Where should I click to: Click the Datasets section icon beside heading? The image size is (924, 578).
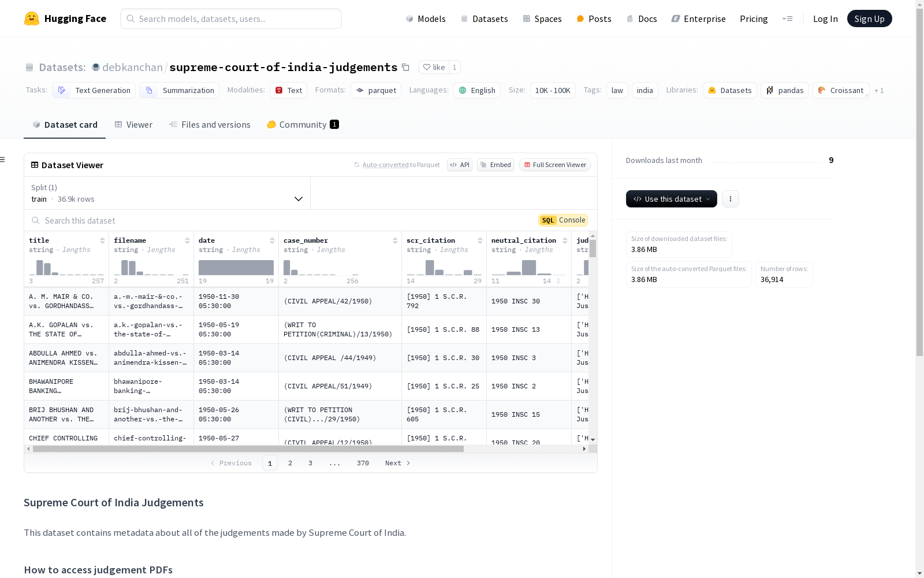pos(29,67)
